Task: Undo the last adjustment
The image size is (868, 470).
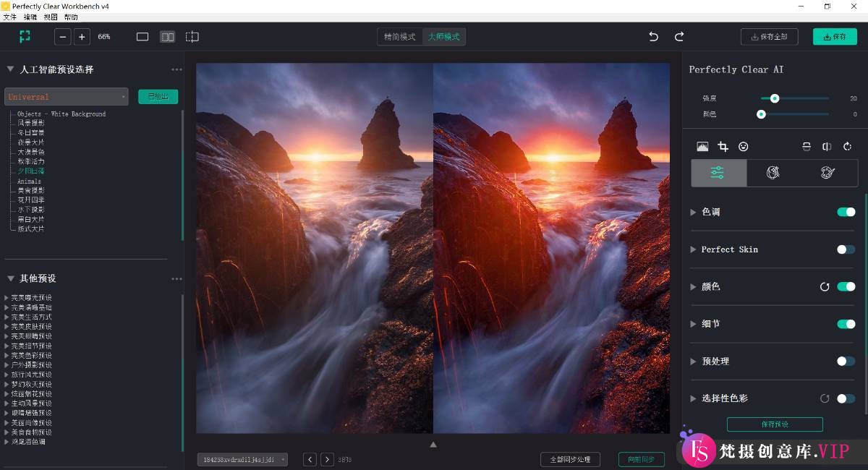Action: (x=654, y=36)
